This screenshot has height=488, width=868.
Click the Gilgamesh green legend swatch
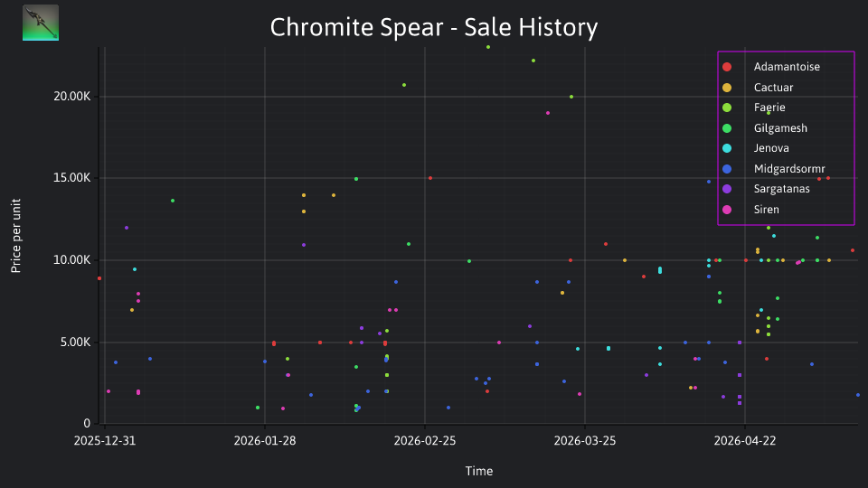pyautogui.click(x=727, y=128)
